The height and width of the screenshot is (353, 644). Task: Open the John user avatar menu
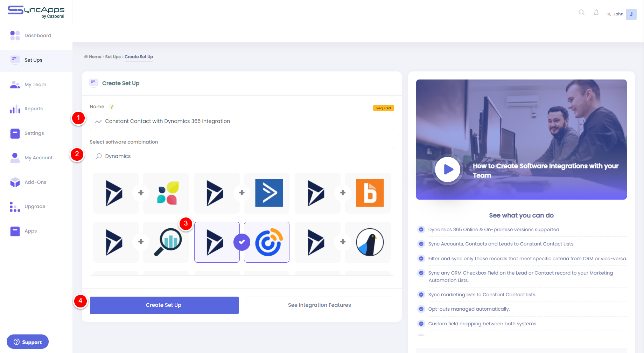click(631, 14)
